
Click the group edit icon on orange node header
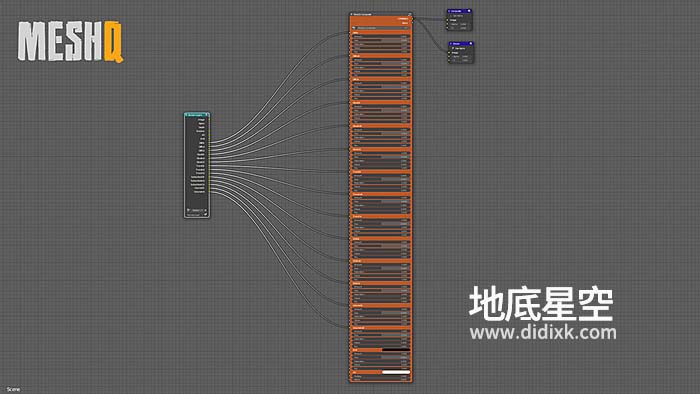tap(409, 14)
